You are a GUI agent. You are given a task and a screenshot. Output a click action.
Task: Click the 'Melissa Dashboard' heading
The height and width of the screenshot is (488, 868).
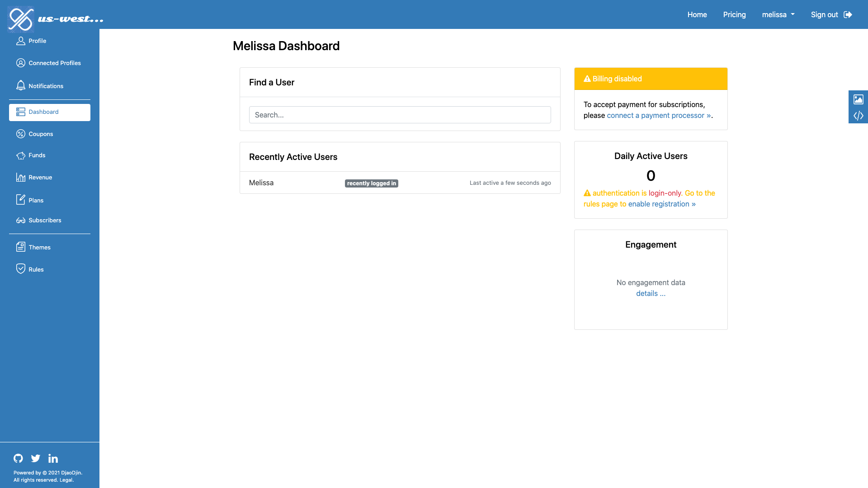pyautogui.click(x=286, y=46)
